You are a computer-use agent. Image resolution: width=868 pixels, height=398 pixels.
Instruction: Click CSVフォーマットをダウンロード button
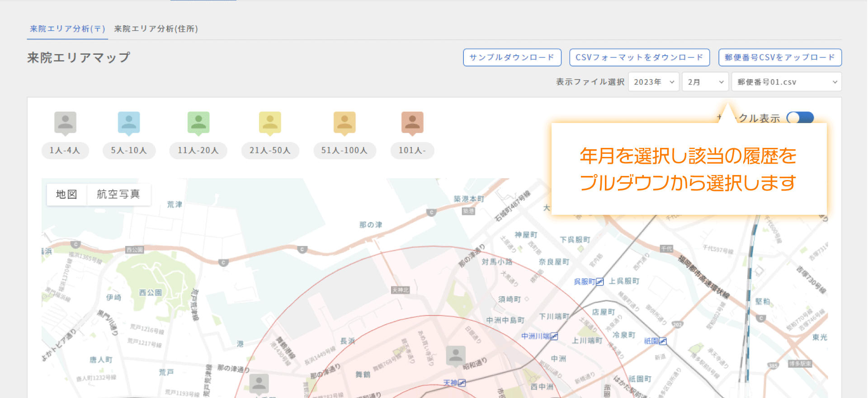point(640,57)
